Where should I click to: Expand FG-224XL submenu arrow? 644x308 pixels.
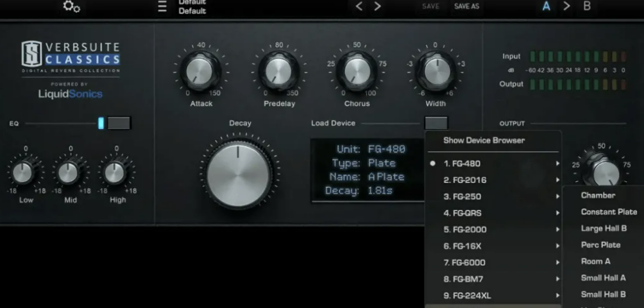click(557, 295)
